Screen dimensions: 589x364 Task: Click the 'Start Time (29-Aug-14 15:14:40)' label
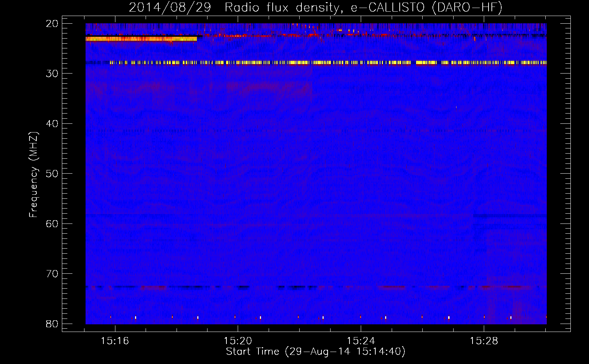pos(316,352)
